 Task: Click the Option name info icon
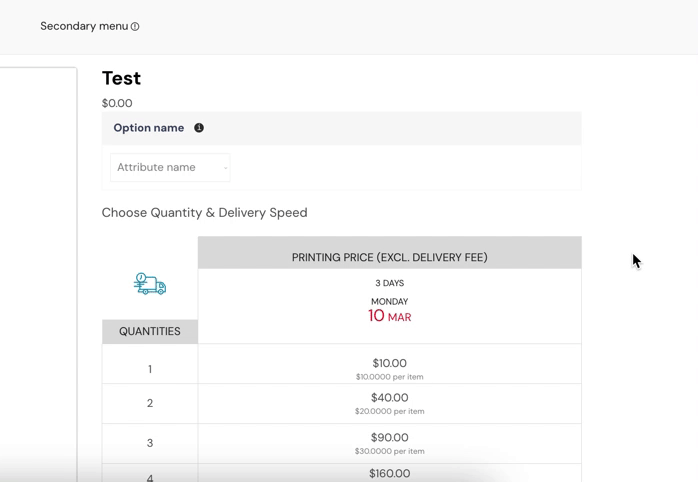[199, 128]
